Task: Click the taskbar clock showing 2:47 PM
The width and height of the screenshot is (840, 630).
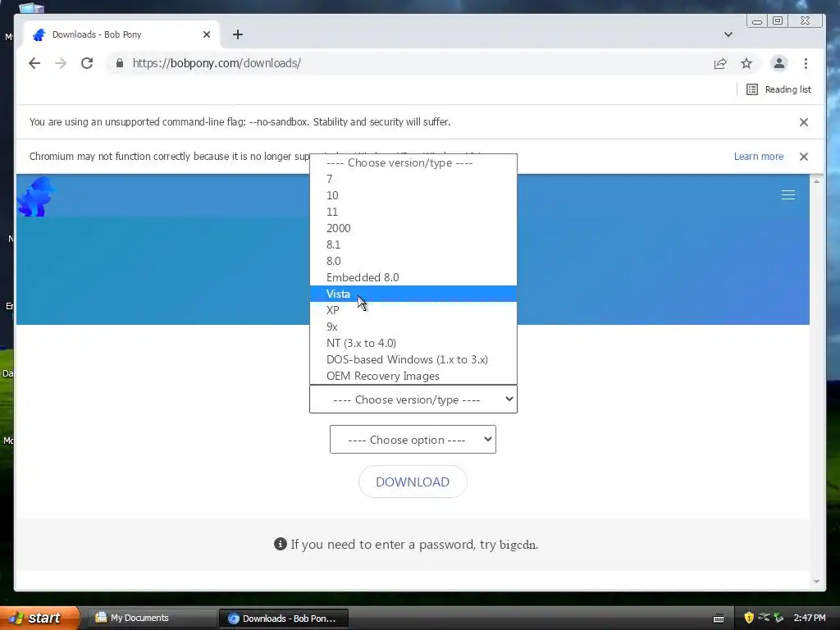Action: (x=810, y=618)
